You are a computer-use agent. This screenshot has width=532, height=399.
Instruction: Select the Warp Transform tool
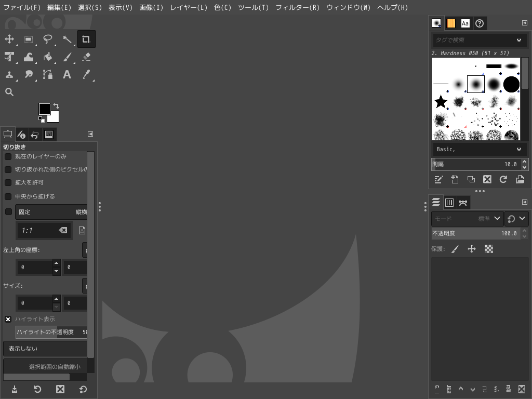[29, 57]
